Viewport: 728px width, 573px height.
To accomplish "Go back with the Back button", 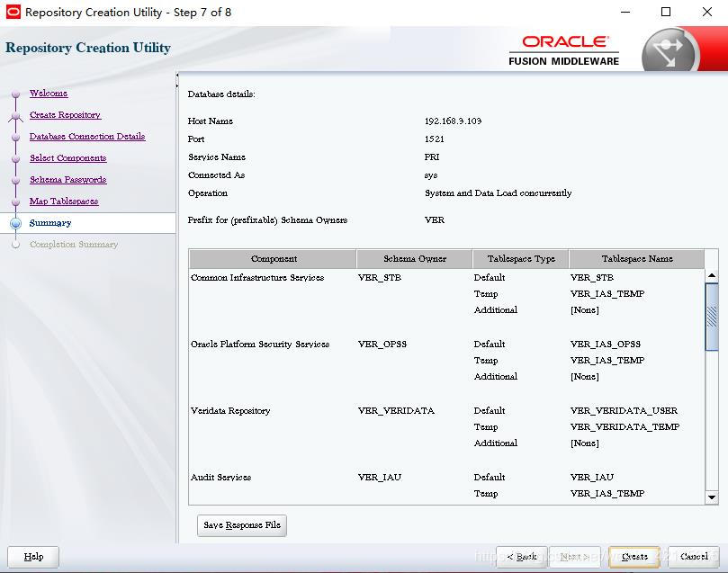I will point(522,556).
